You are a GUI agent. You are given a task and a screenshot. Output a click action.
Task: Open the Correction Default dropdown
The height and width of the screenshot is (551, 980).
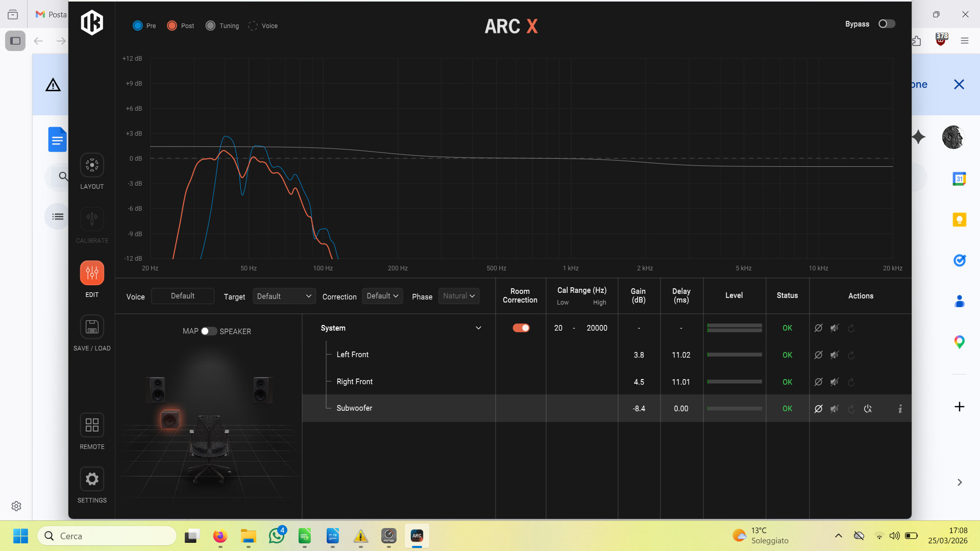coord(382,296)
